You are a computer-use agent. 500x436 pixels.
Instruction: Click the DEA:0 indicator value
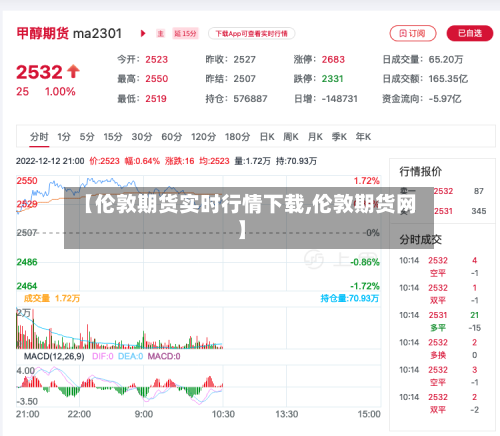click(x=130, y=357)
